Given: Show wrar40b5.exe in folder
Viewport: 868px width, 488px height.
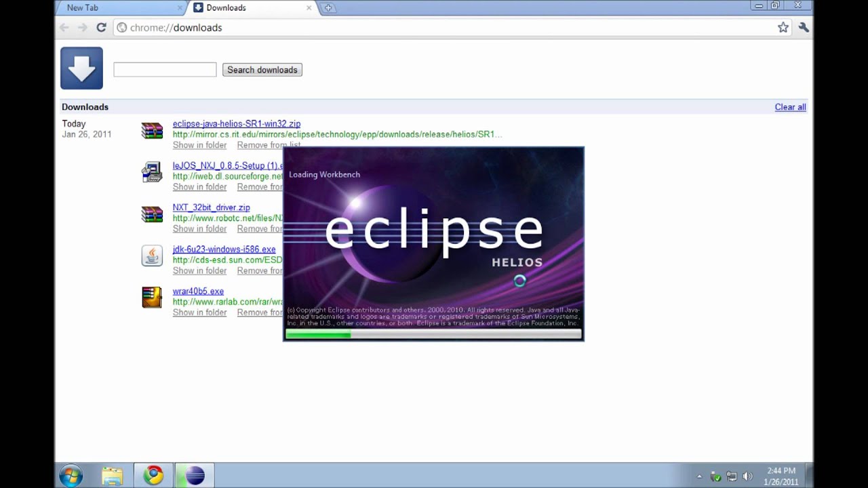Looking at the screenshot, I should coord(199,312).
